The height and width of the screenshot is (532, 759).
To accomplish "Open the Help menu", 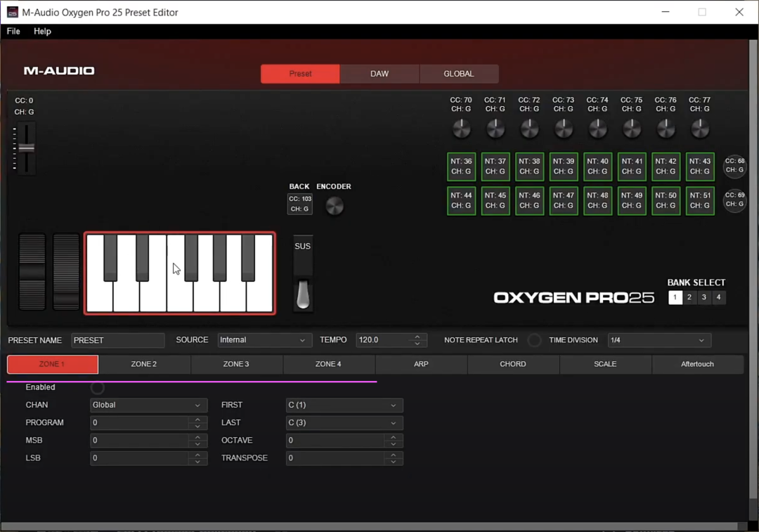I will pos(42,31).
